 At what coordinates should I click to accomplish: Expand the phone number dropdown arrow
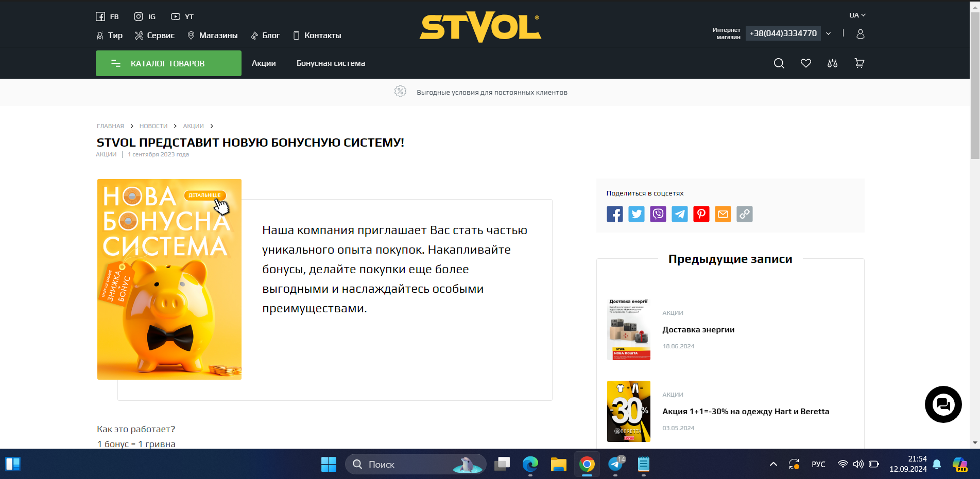(828, 34)
